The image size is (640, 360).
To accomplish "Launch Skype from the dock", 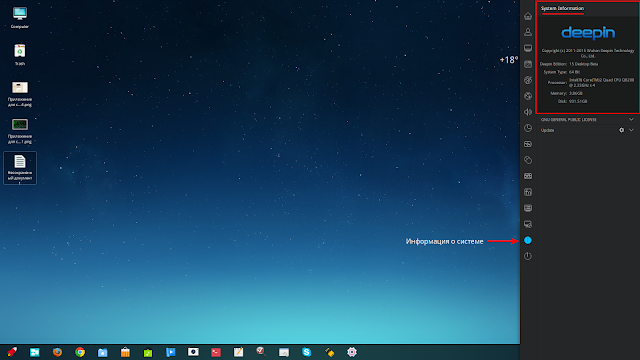I will [x=307, y=352].
